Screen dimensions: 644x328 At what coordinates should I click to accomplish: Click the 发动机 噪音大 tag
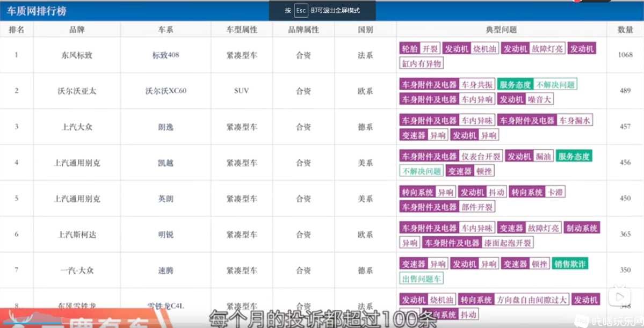(x=525, y=99)
